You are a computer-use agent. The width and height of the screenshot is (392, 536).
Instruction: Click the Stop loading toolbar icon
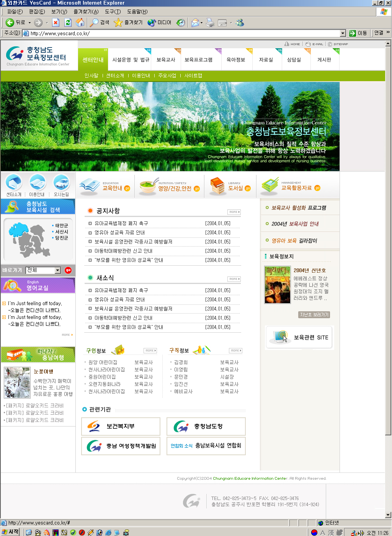pyautogui.click(x=56, y=23)
